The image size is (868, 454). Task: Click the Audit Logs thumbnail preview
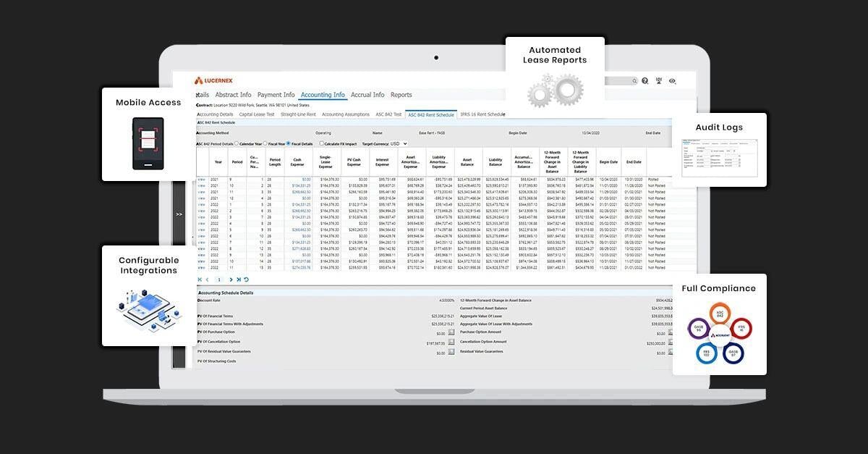click(719, 159)
